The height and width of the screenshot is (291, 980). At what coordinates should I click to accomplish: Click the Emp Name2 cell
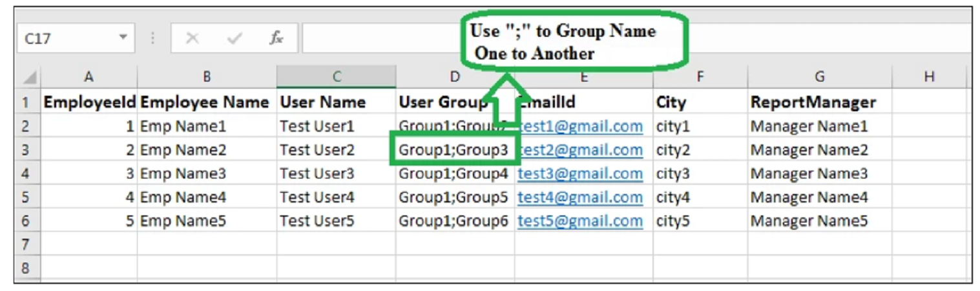coord(207,150)
